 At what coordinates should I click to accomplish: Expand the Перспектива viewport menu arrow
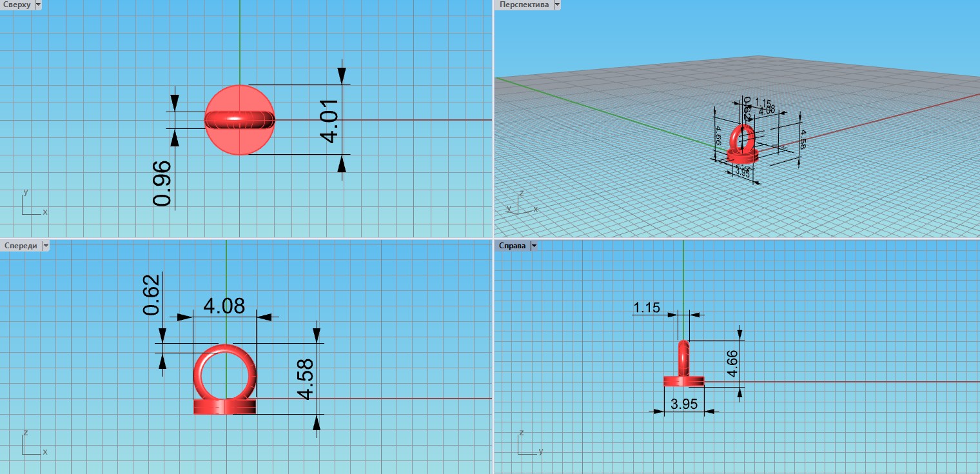pyautogui.click(x=556, y=5)
